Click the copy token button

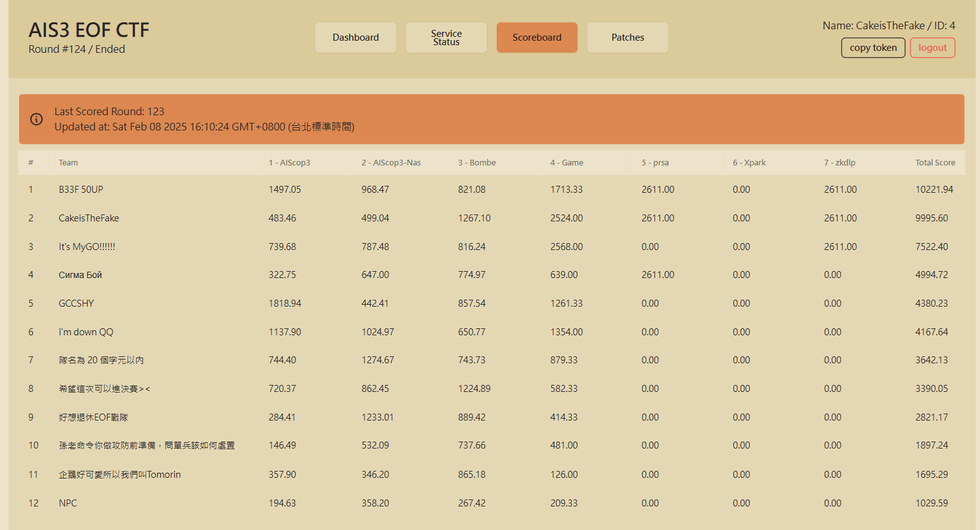873,48
